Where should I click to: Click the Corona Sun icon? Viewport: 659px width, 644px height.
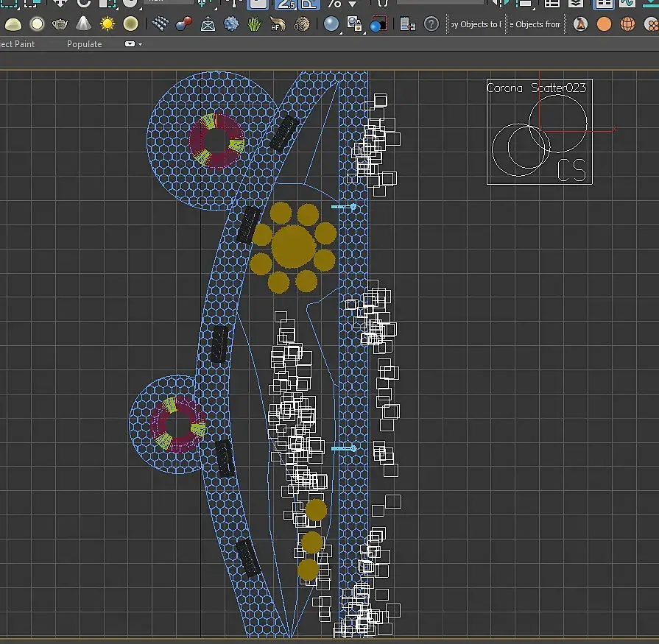(x=108, y=24)
